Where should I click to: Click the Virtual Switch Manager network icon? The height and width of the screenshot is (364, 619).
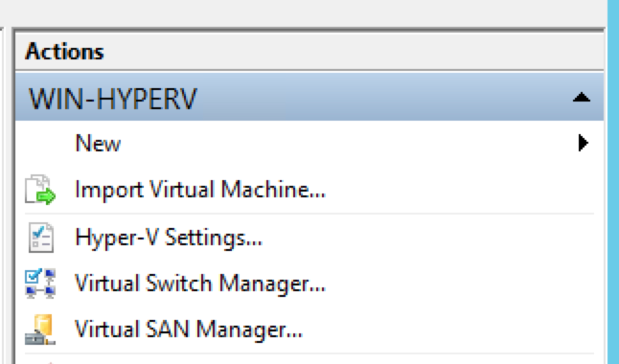[x=40, y=284]
